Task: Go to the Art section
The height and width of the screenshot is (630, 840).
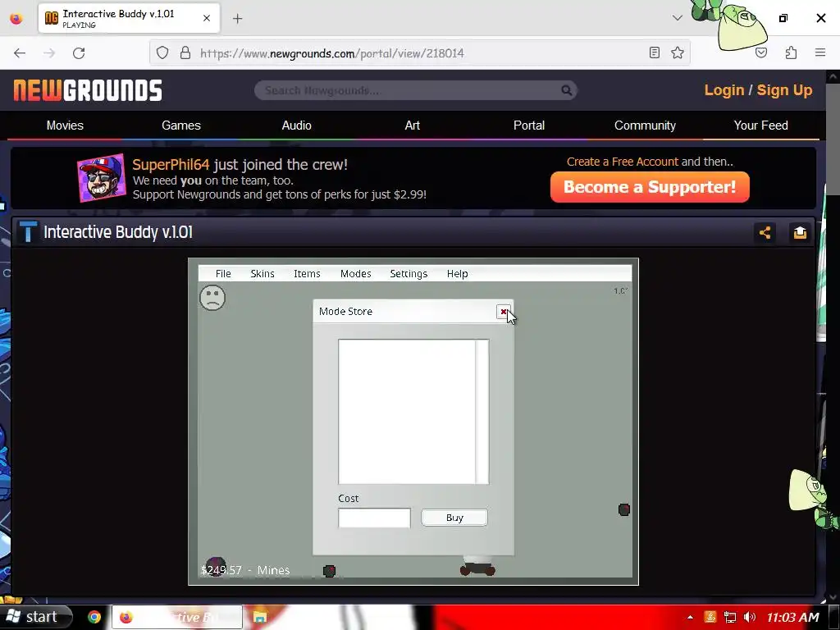Action: pos(413,126)
